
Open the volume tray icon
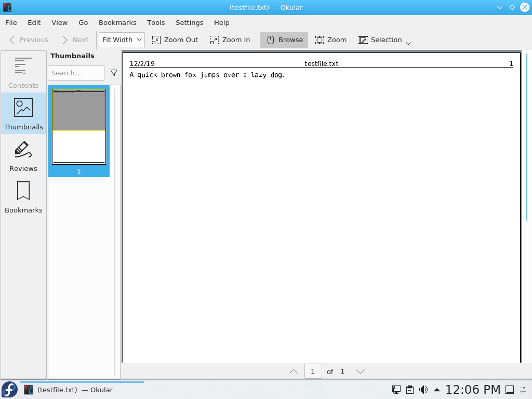(423, 390)
